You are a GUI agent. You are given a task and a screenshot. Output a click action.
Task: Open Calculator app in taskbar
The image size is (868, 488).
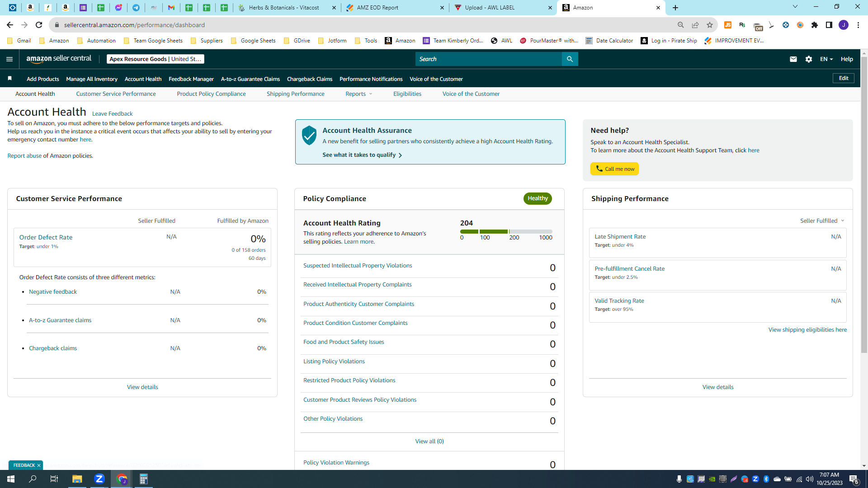click(143, 479)
